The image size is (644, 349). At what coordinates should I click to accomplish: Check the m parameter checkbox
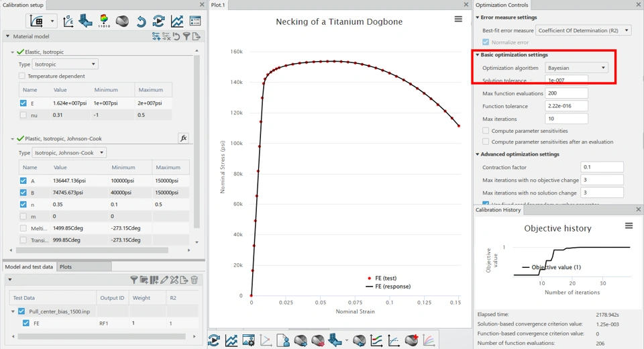pos(23,216)
